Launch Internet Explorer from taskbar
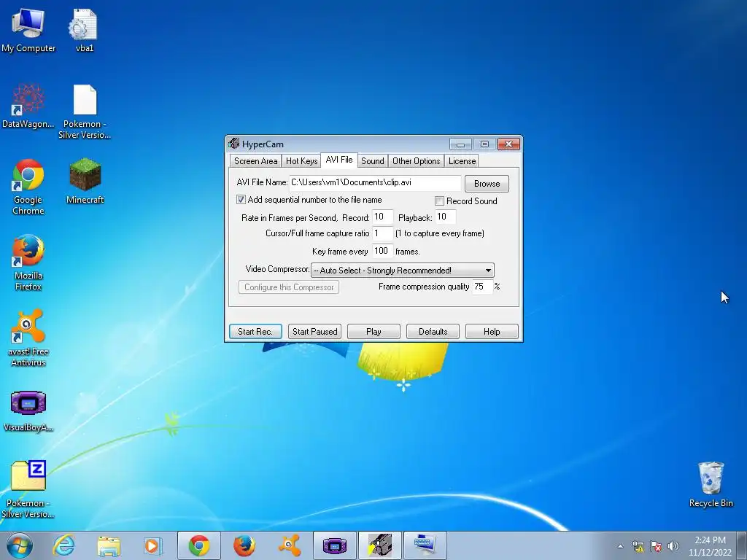This screenshot has width=747, height=560. pos(63,545)
